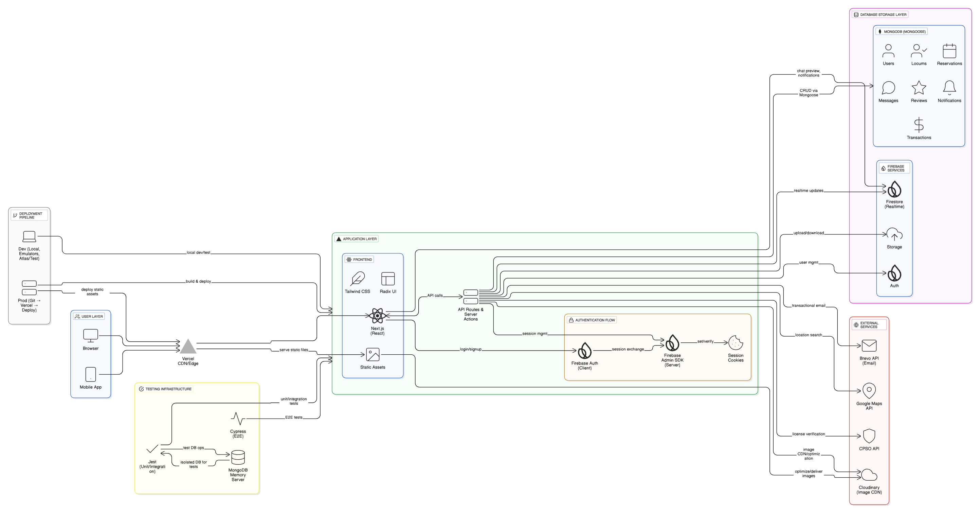The width and height of the screenshot is (980, 515).
Task: Select the Cloudinary cloud icon
Action: pyautogui.click(x=869, y=475)
